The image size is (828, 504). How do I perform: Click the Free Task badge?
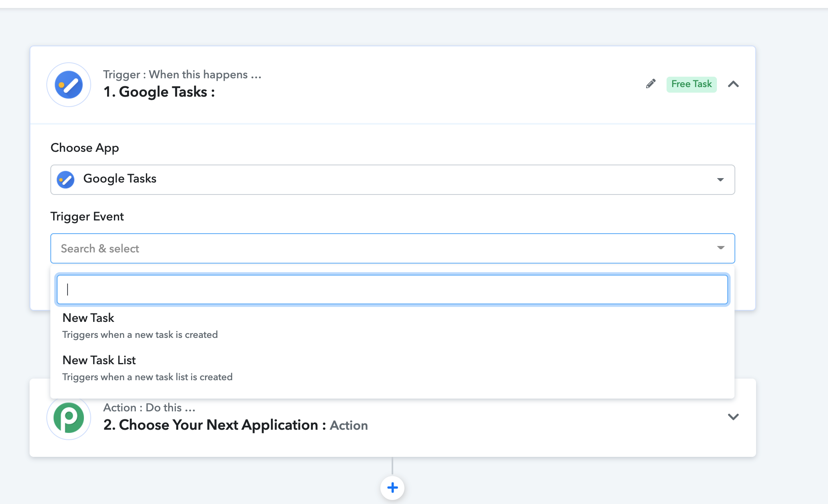[691, 84]
